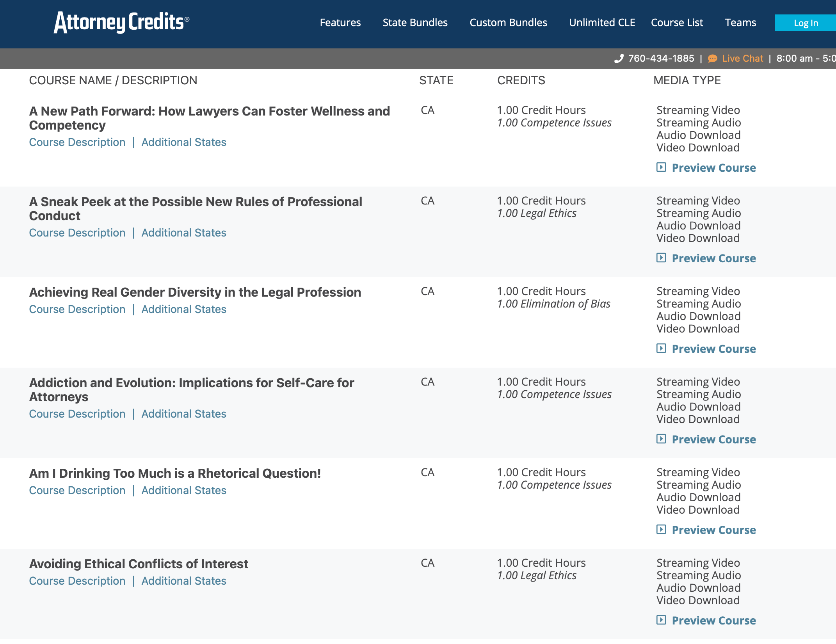Click title 'A Sneak Peek at the Possible New Rules'

[196, 209]
